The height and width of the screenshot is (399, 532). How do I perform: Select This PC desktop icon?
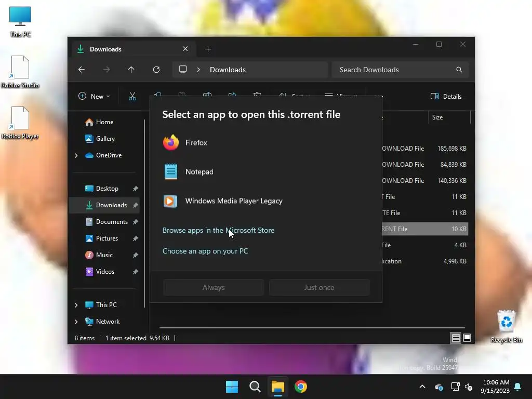[20, 21]
